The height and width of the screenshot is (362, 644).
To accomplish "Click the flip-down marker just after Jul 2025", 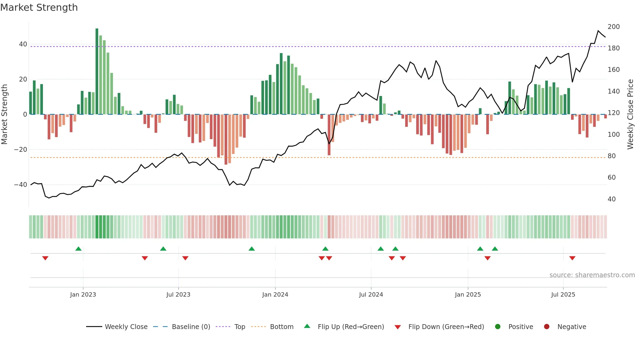I will tap(572, 258).
